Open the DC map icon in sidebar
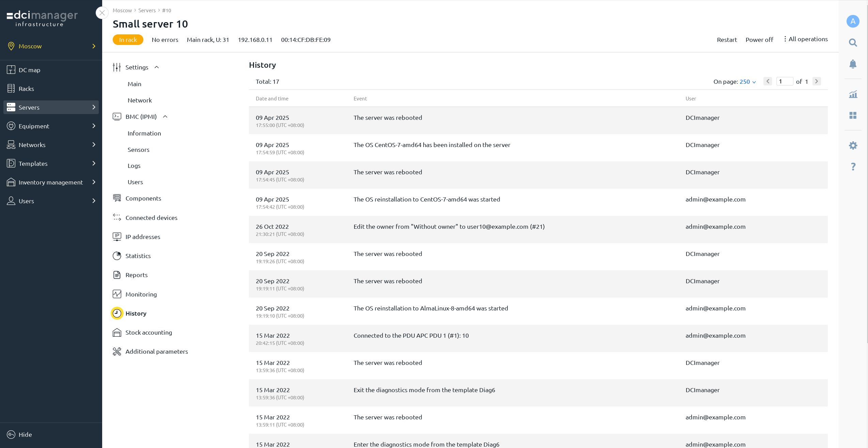This screenshot has width=868, height=448. point(11,70)
